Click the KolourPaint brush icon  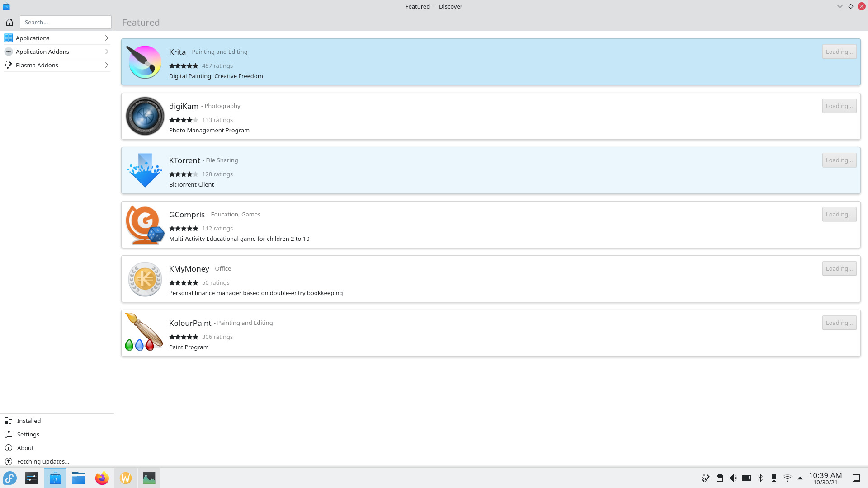click(x=144, y=332)
